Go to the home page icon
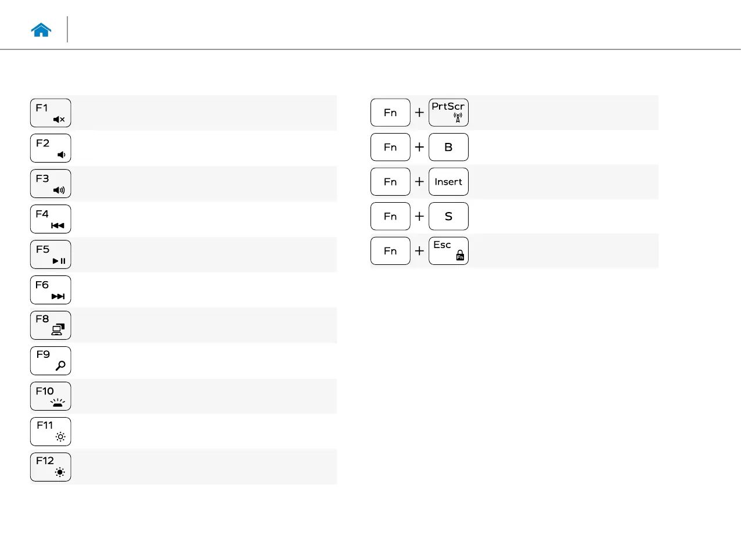 [x=41, y=30]
